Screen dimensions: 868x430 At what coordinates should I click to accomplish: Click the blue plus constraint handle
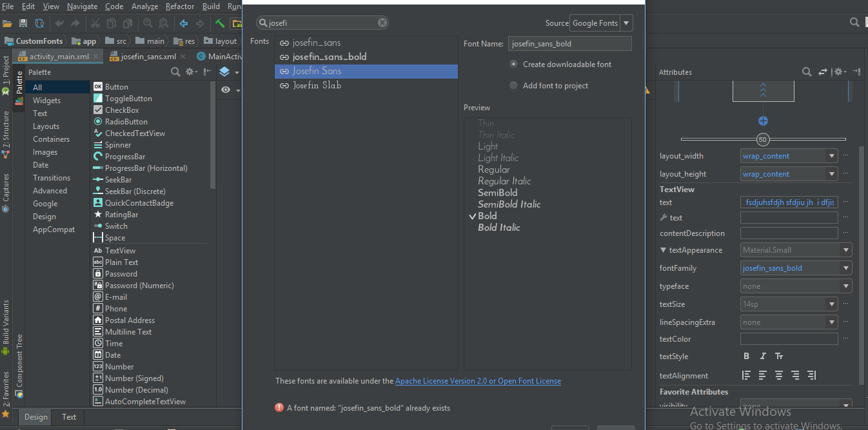(763, 121)
